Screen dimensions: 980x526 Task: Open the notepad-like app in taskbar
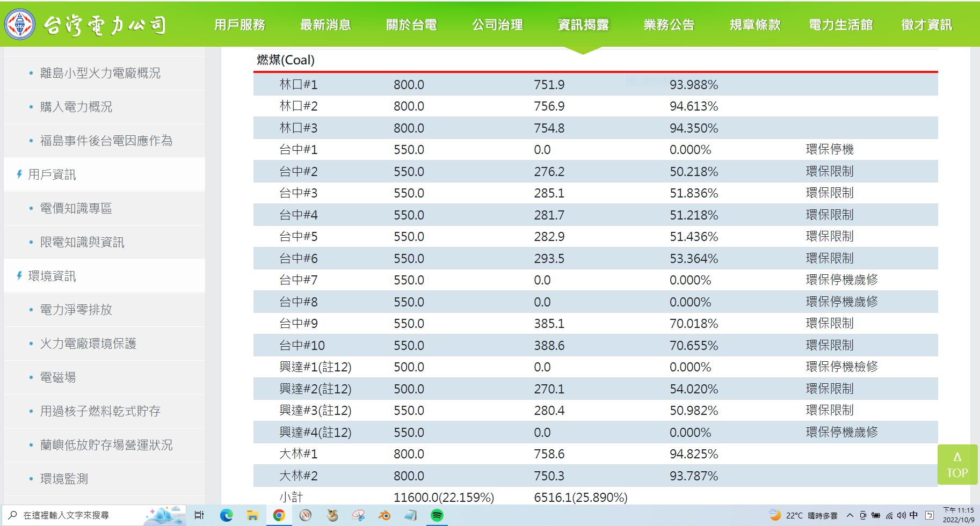pyautogui.click(x=411, y=515)
